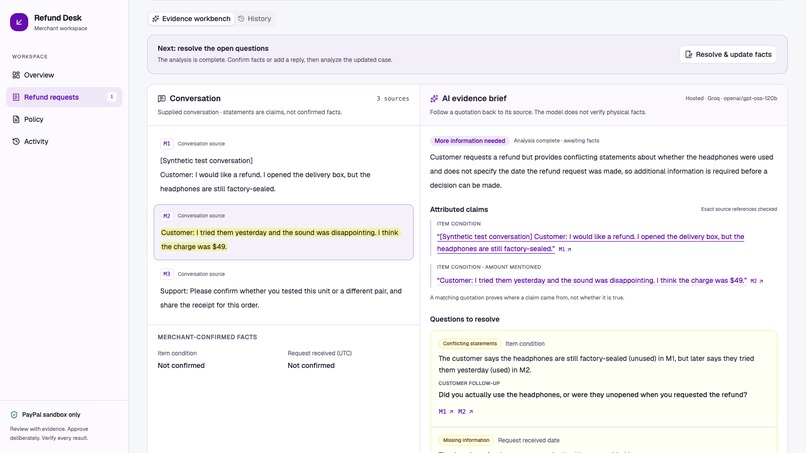Click the icon inside Resolve & update facts
Image resolution: width=806 pixels, height=453 pixels.
tap(689, 55)
